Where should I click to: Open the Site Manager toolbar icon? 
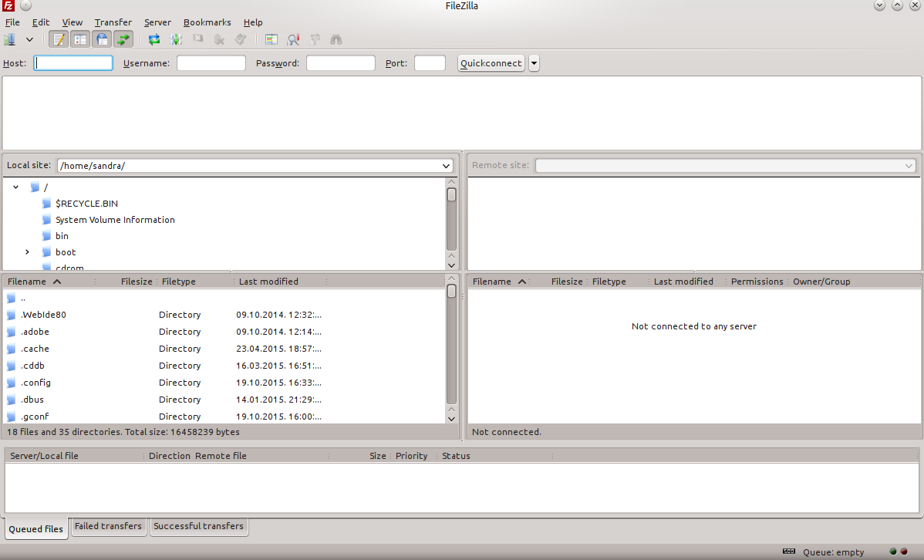point(10,39)
